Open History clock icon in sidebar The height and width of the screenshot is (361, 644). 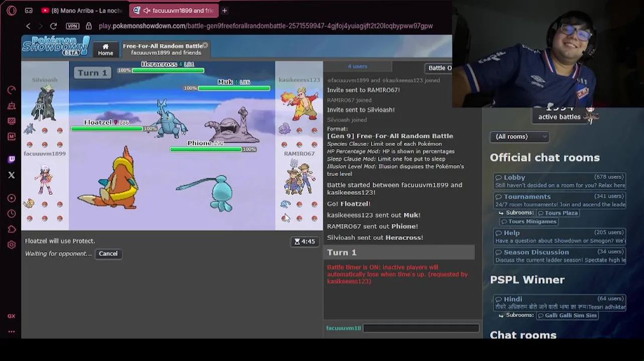click(x=12, y=214)
